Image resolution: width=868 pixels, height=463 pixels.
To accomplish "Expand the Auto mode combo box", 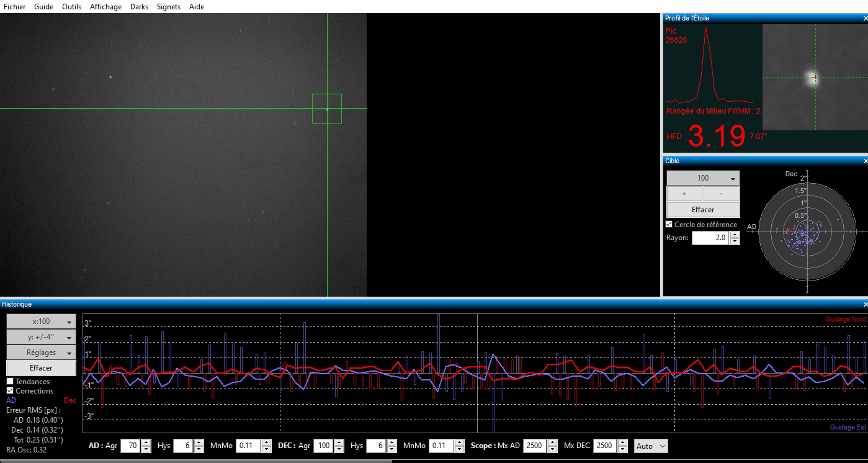I will pyautogui.click(x=651, y=446).
